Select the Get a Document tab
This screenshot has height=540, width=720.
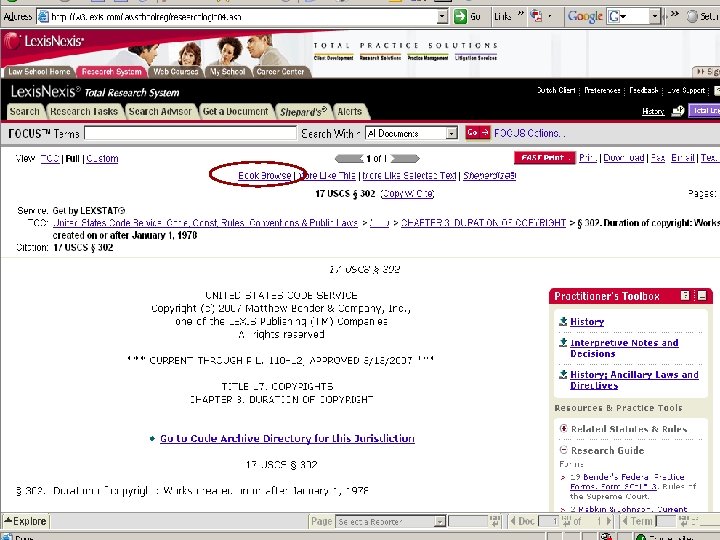pos(235,112)
